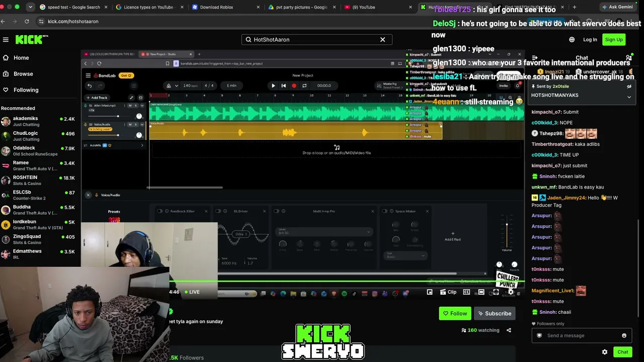644x362 pixels.
Task: Enter fullscreen on the stream player
Action: [496, 292]
